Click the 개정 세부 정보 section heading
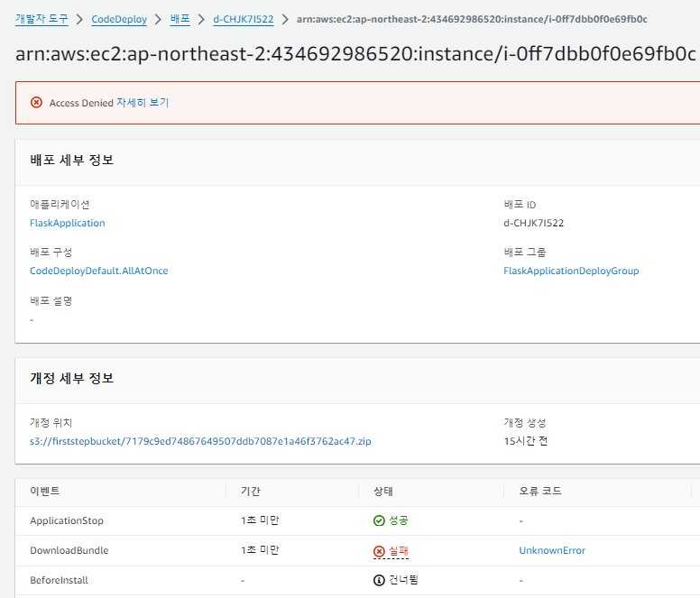 pos(72,378)
